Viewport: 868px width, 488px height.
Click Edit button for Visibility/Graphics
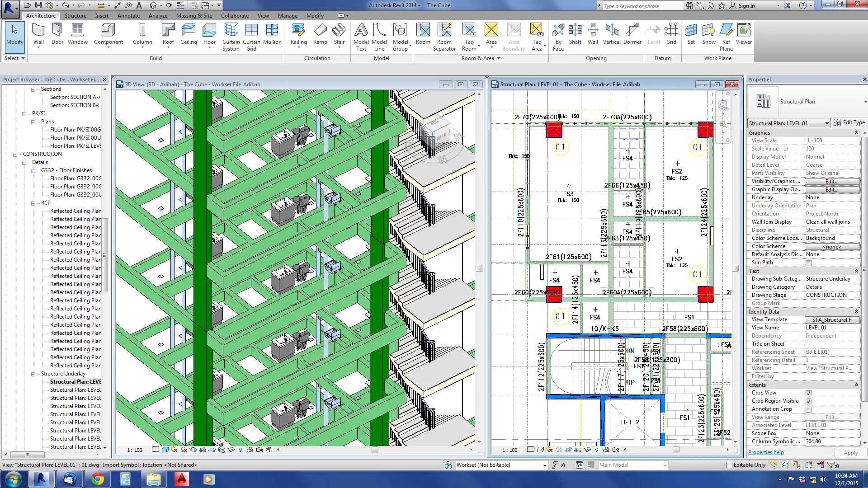(832, 182)
